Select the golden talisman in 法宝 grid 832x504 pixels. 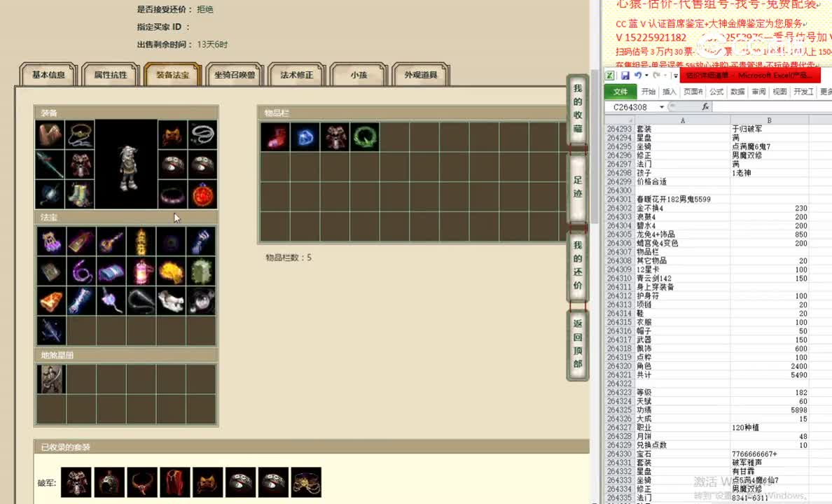tap(141, 241)
